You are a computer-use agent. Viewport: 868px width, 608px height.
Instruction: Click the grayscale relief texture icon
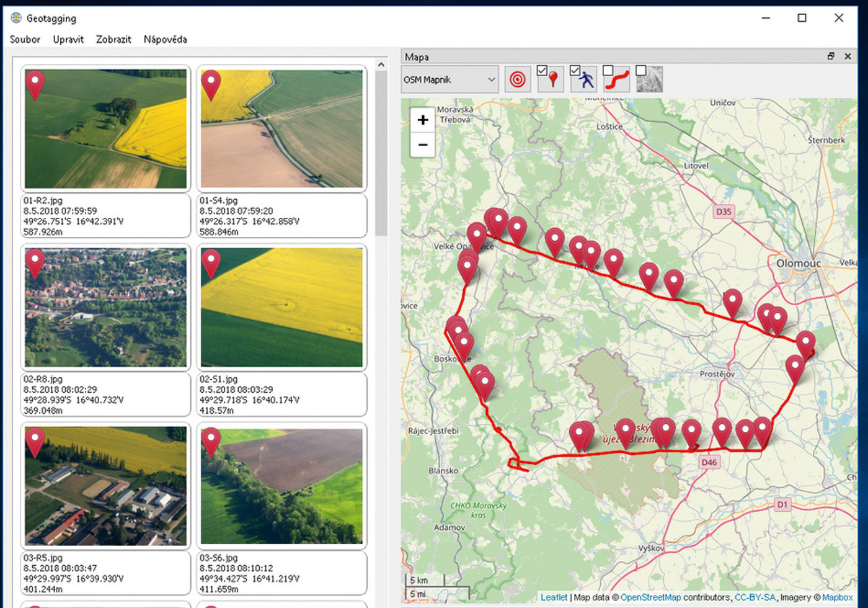coord(650,80)
